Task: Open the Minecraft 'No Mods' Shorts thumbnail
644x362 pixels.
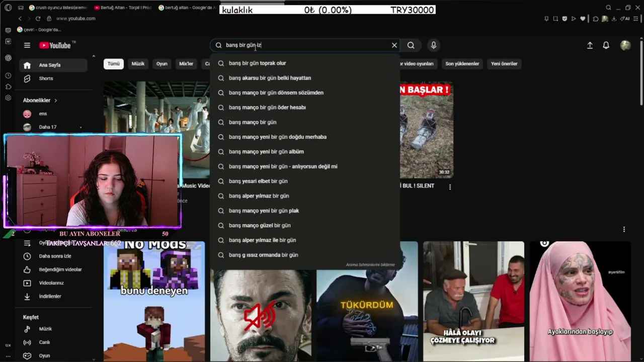Action: click(154, 302)
